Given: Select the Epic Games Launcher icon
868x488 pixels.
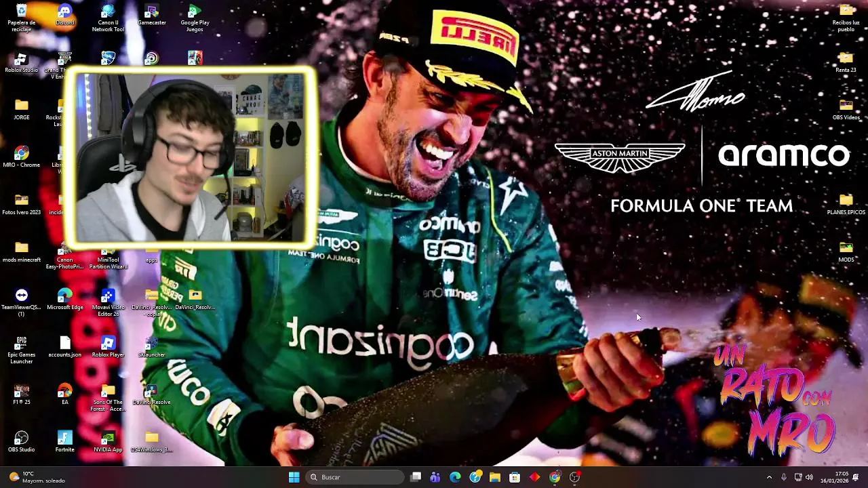Looking at the screenshot, I should 22,350.
